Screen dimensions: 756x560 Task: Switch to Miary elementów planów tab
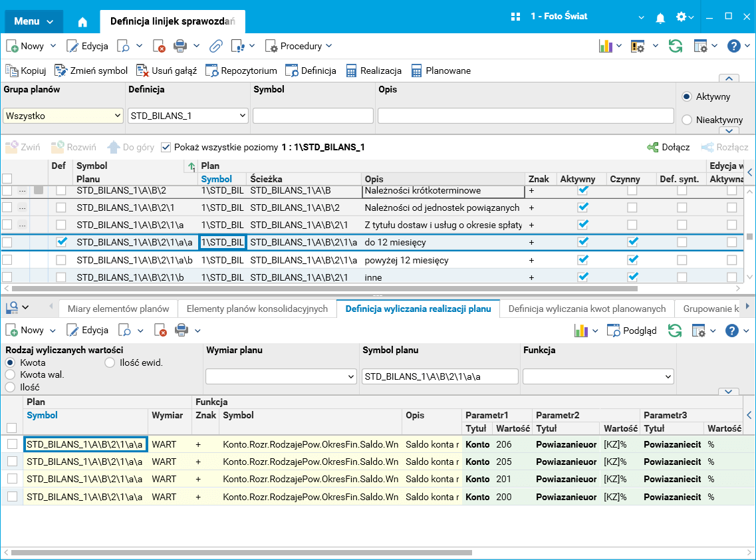pyautogui.click(x=118, y=309)
